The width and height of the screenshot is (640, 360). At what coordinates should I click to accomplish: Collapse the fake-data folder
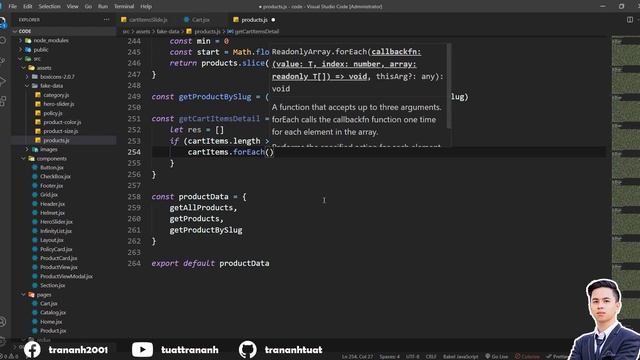click(x=27, y=86)
